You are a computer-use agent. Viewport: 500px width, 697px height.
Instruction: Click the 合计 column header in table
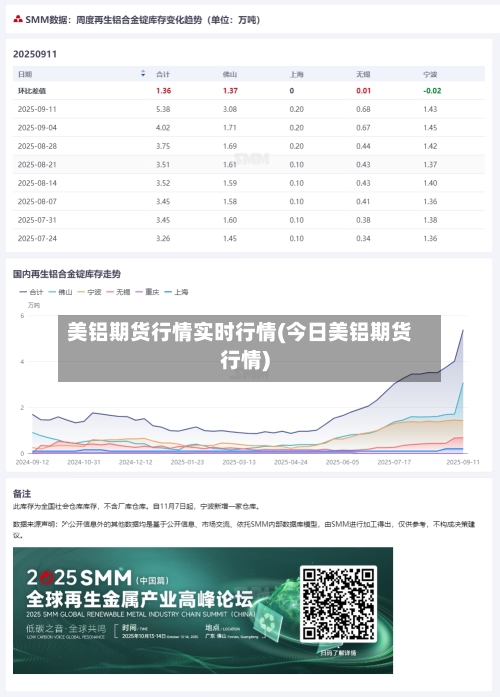tap(163, 74)
